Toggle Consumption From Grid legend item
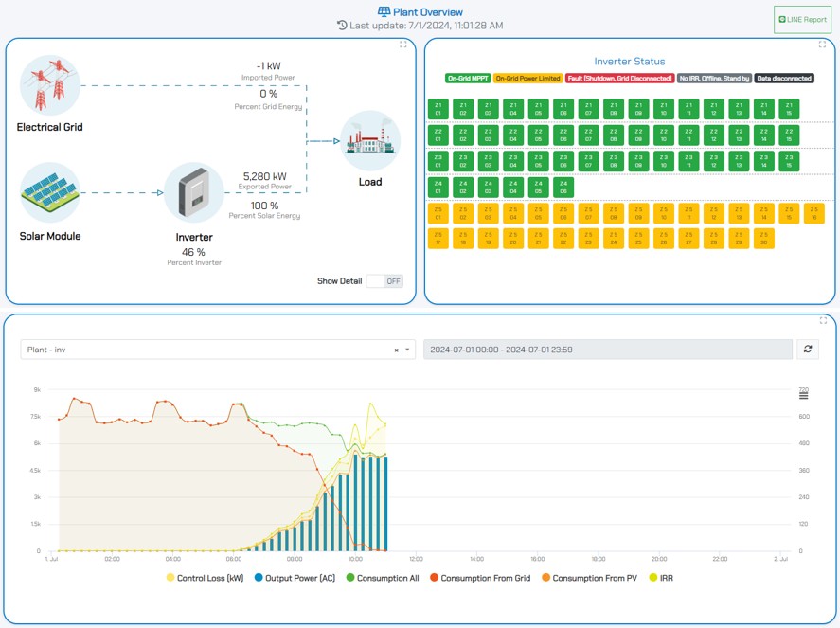840x628 pixels. pyautogui.click(x=480, y=578)
